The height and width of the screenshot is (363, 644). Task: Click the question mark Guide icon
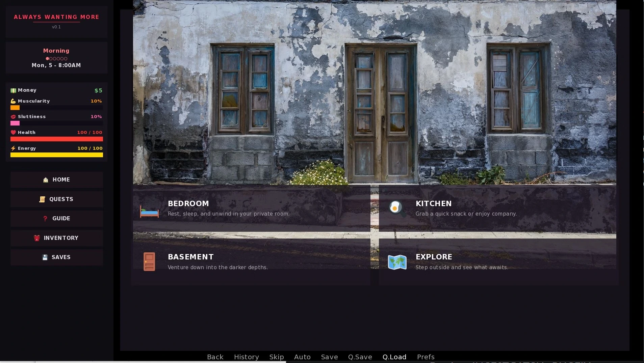click(x=45, y=219)
